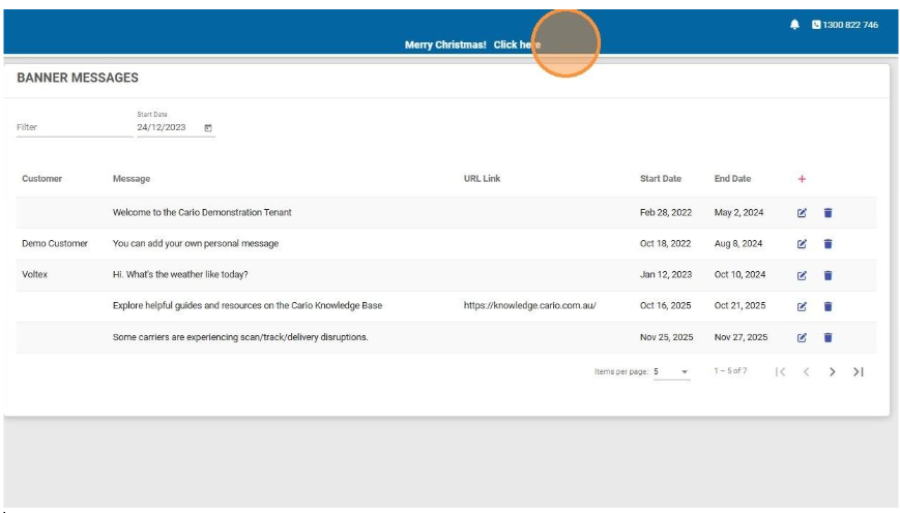This screenshot has height=513, width=900.
Task: Click the Merry Christmas banner link
Action: tap(472, 45)
